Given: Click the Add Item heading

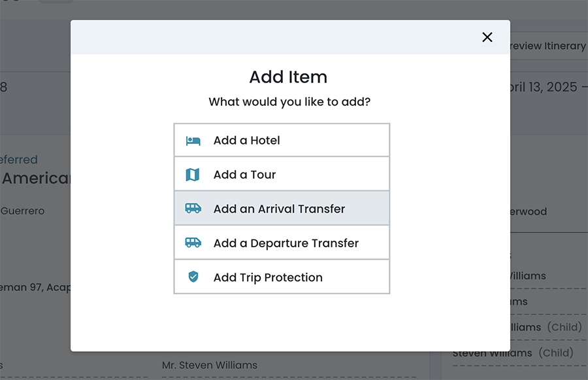Looking at the screenshot, I should pyautogui.click(x=288, y=77).
